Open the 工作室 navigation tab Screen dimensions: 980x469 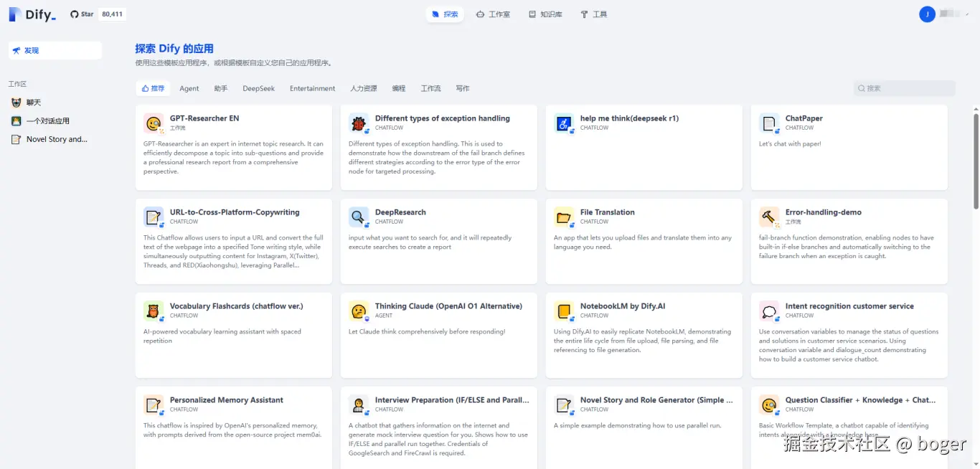coord(493,14)
